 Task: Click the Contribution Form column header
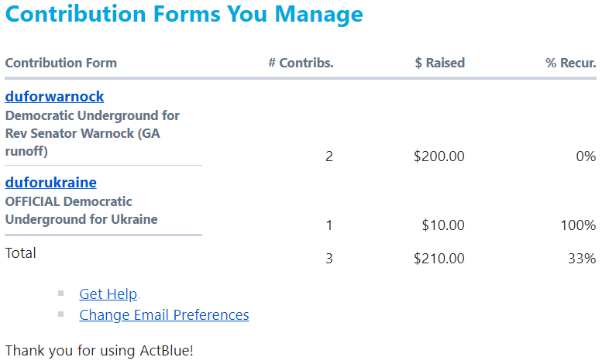coord(61,63)
